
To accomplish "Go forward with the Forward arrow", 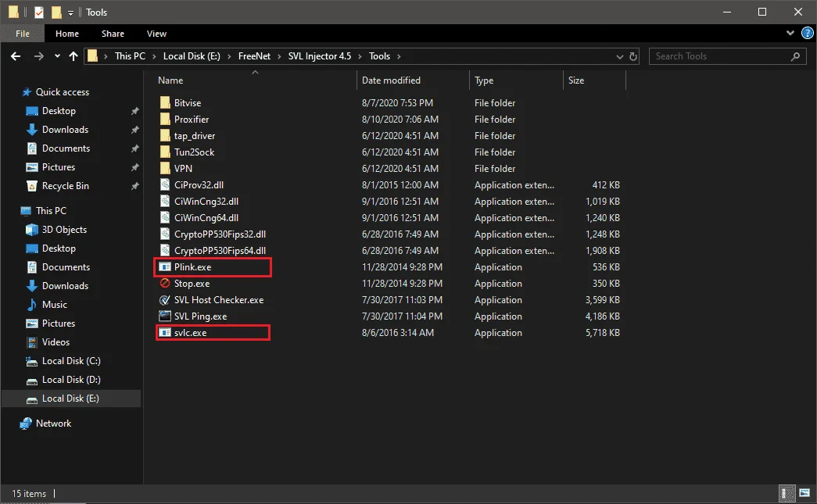I will [38, 56].
